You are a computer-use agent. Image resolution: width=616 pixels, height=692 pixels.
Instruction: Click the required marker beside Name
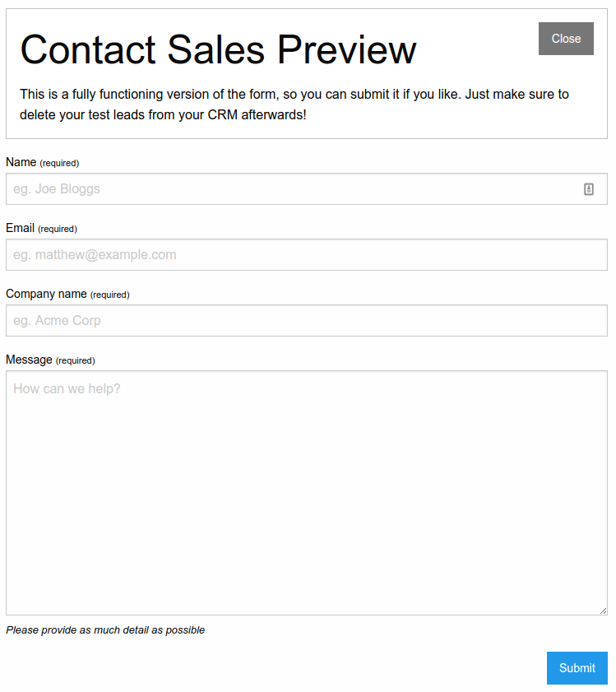tap(59, 163)
